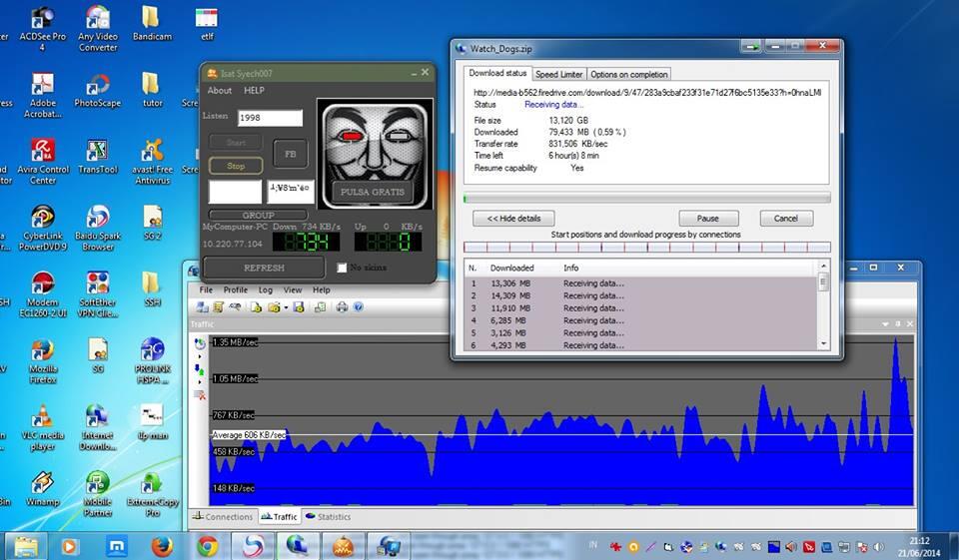
Task: Open Windows Explorer from the taskbar
Action: [26, 546]
